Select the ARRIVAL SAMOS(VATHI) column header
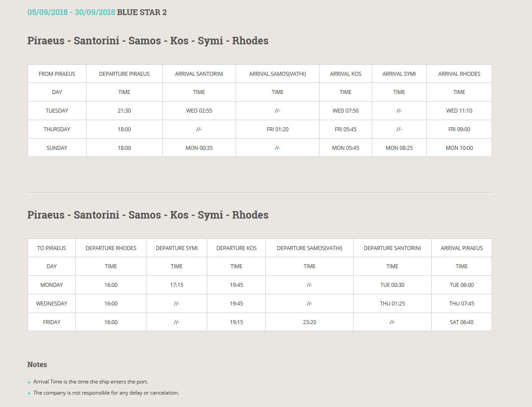Viewport: 532px width, 407px height. pos(277,74)
